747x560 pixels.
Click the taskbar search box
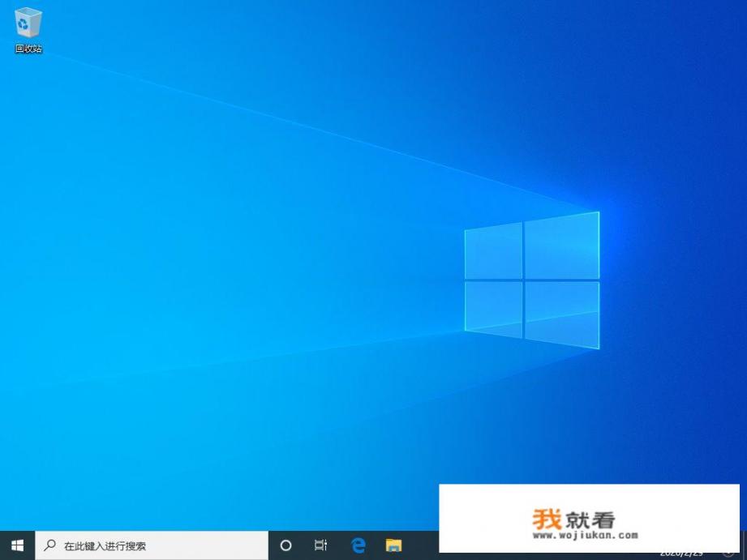pos(152,545)
